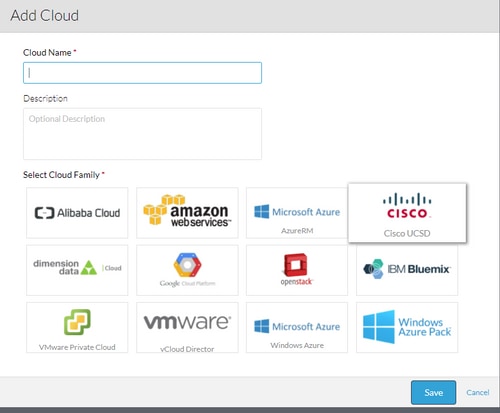Save the new cloud

tap(433, 392)
